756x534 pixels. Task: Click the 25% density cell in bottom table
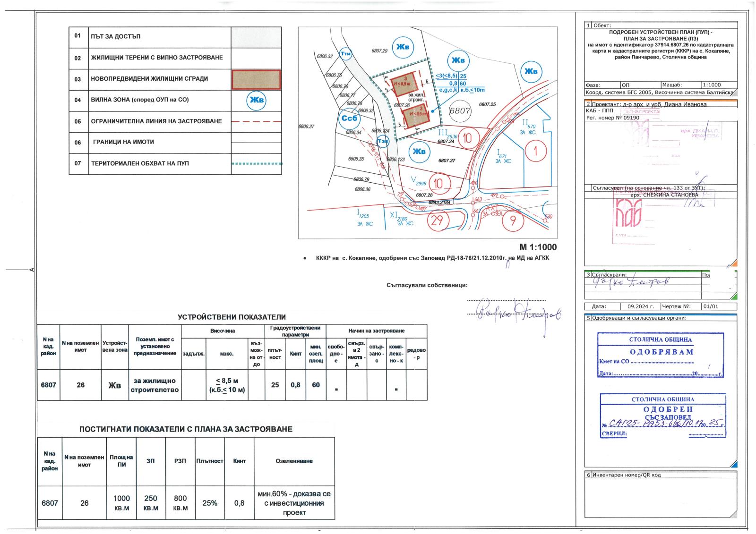click(210, 503)
